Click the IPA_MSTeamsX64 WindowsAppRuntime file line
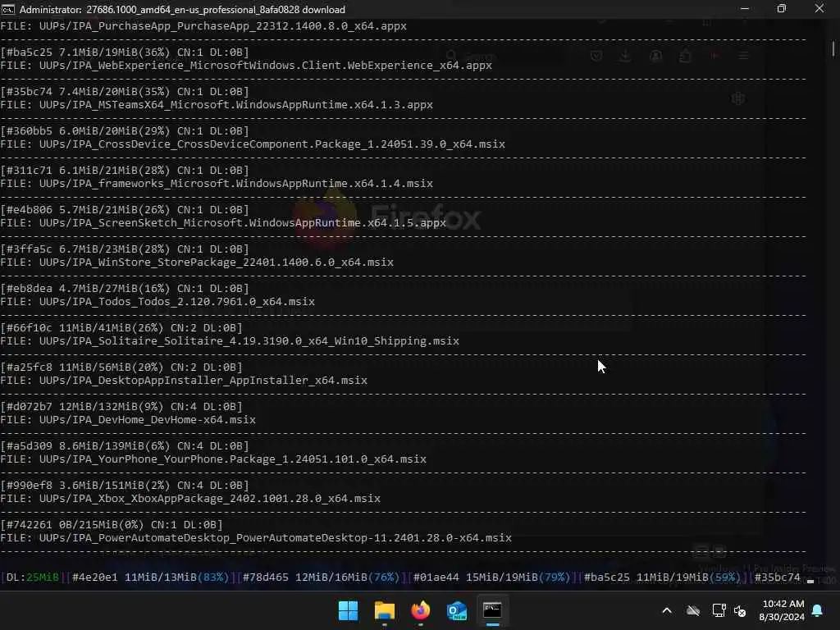Image resolution: width=840 pixels, height=630 pixels. point(217,104)
